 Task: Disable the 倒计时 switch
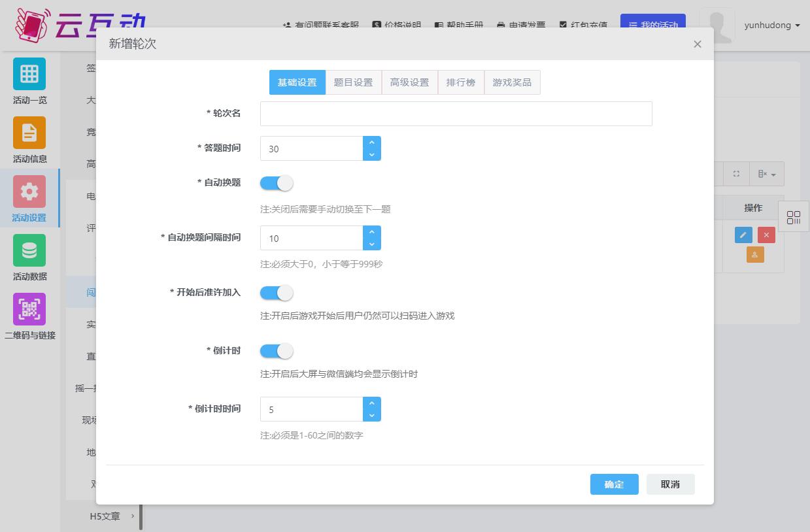tap(277, 352)
